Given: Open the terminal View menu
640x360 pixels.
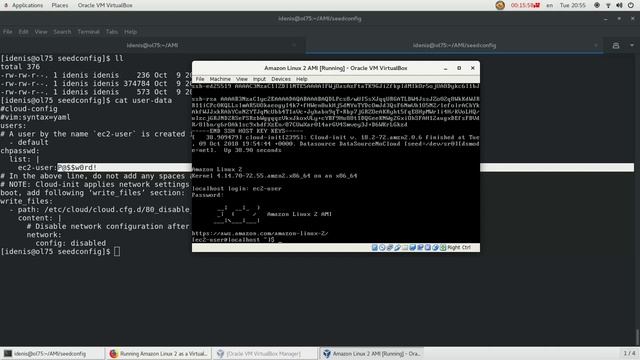Looking at the screenshot, I should [x=41, y=31].
